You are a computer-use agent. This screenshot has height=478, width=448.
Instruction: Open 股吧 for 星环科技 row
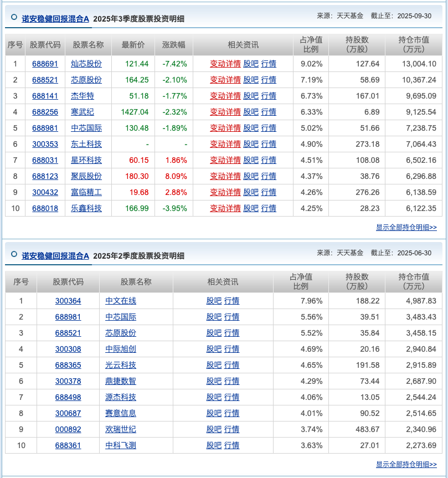251,160
